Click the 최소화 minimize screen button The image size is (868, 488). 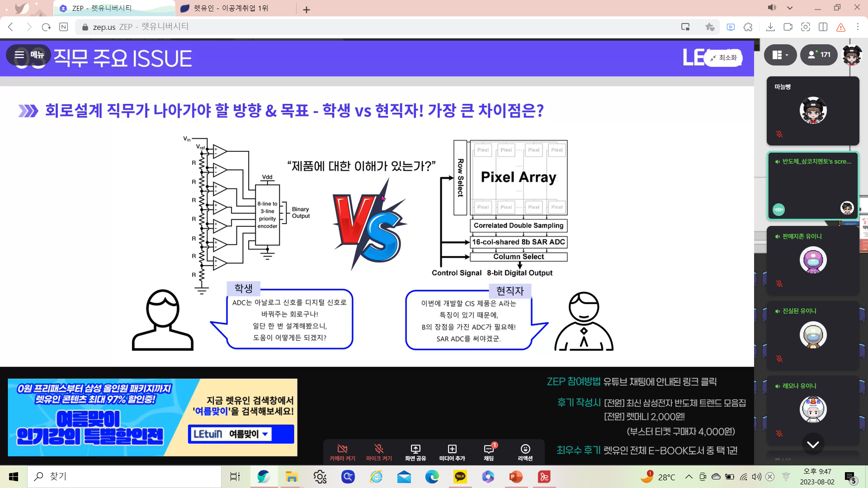pyautogui.click(x=723, y=58)
